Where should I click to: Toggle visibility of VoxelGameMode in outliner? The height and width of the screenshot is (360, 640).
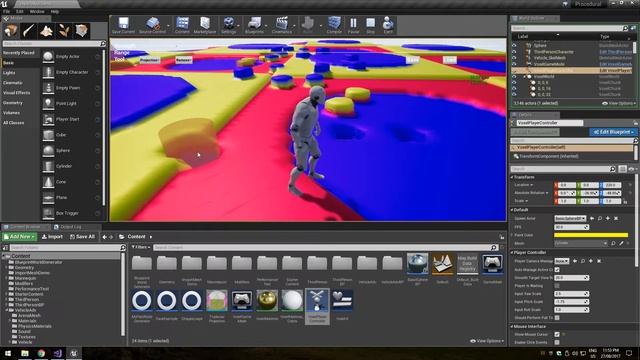tap(514, 64)
